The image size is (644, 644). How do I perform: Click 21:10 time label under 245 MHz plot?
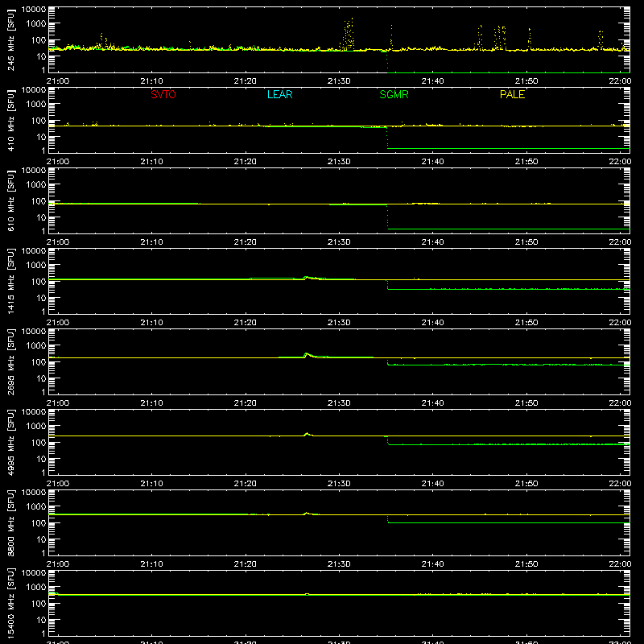[x=151, y=81]
